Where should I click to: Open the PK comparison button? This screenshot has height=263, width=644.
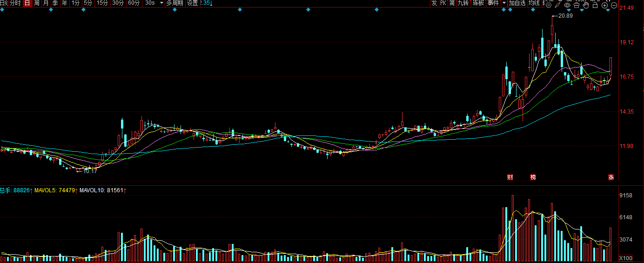pyautogui.click(x=443, y=3)
